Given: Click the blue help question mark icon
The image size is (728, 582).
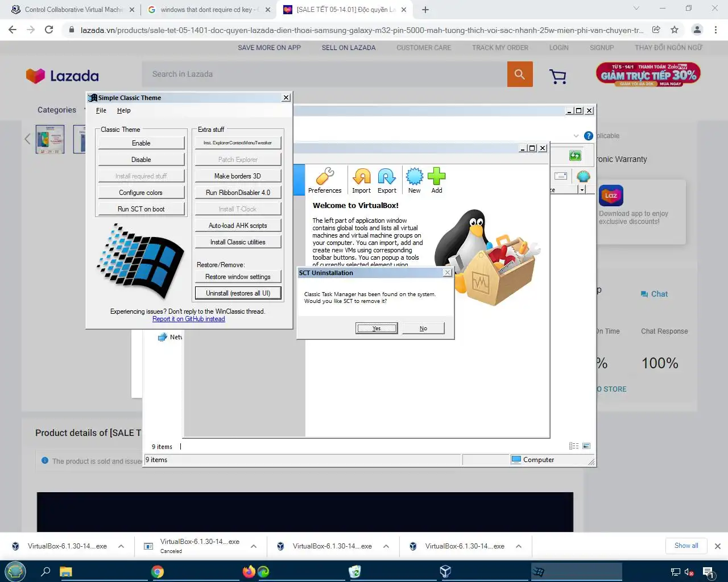Looking at the screenshot, I should point(589,136).
